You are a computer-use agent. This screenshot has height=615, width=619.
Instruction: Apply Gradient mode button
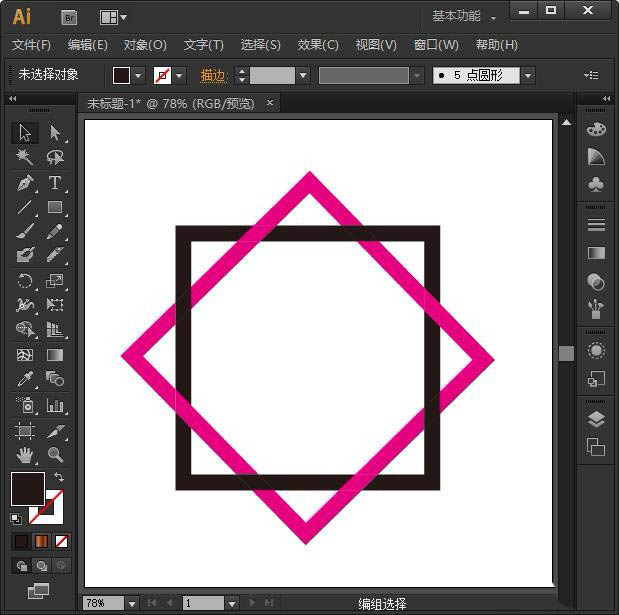(x=41, y=541)
